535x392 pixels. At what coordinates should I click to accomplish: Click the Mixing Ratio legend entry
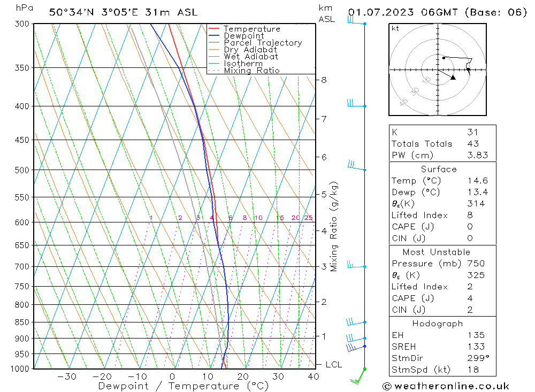pos(244,70)
